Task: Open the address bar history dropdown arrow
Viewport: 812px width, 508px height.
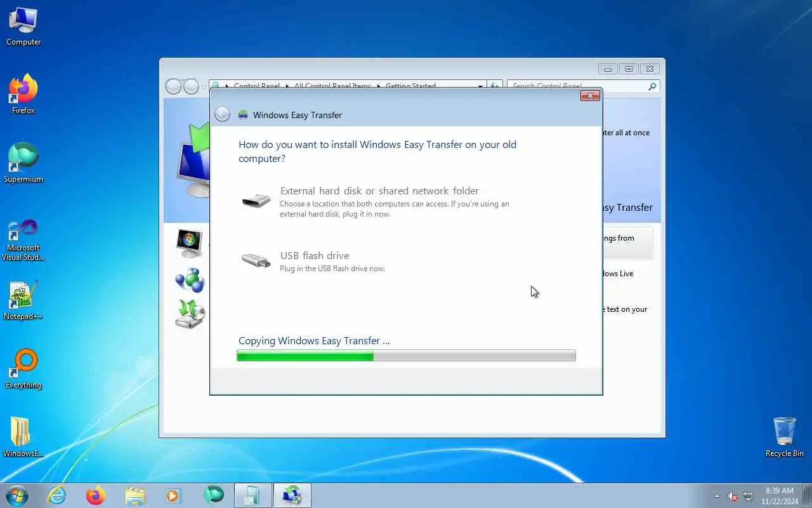Action: [x=480, y=86]
